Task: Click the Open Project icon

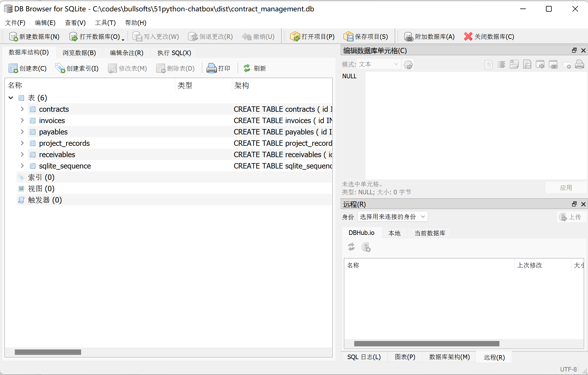Action: 295,37
